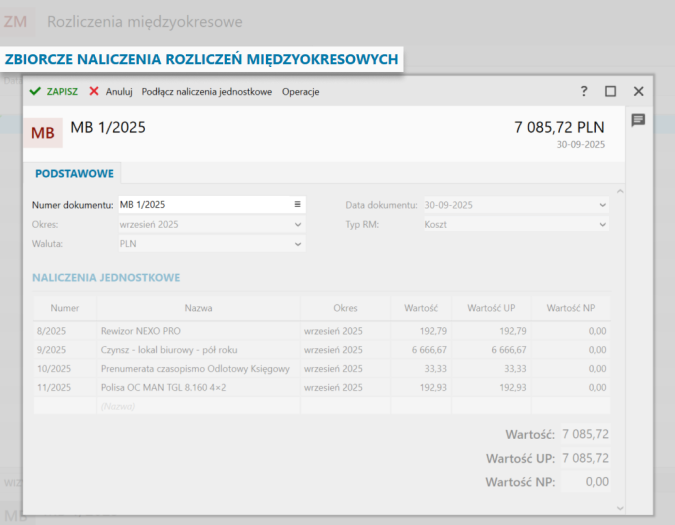This screenshot has height=525, width=675.
Task: Expand the Okres dropdown
Action: point(297,225)
